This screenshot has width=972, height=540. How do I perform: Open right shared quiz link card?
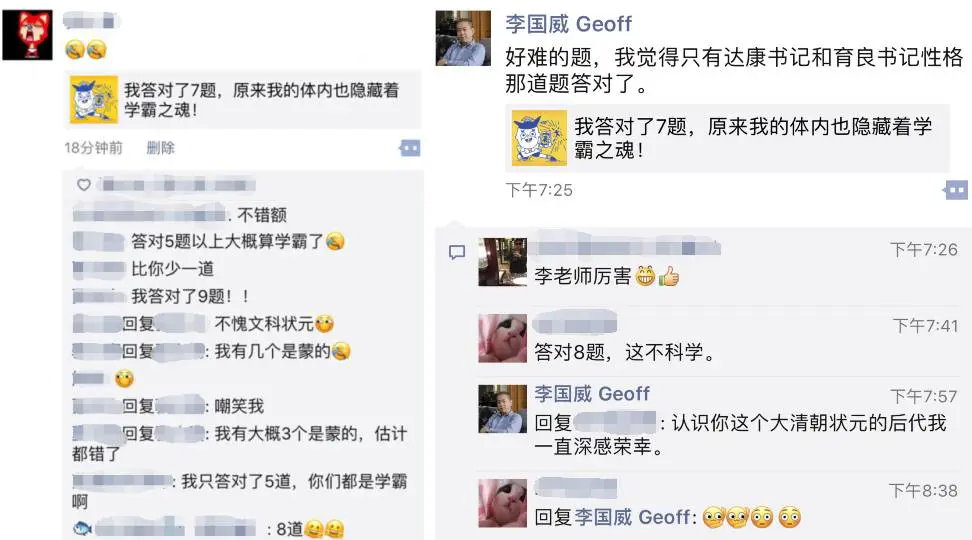tap(727, 138)
